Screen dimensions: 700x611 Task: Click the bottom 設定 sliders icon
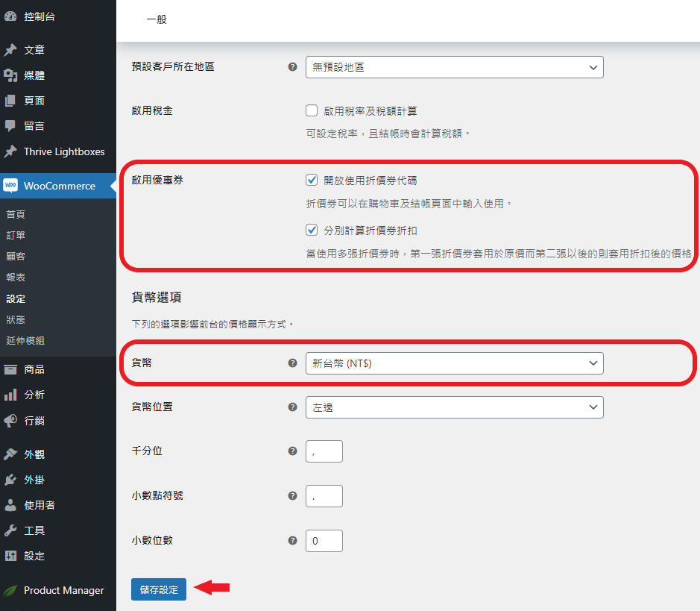pos(10,556)
